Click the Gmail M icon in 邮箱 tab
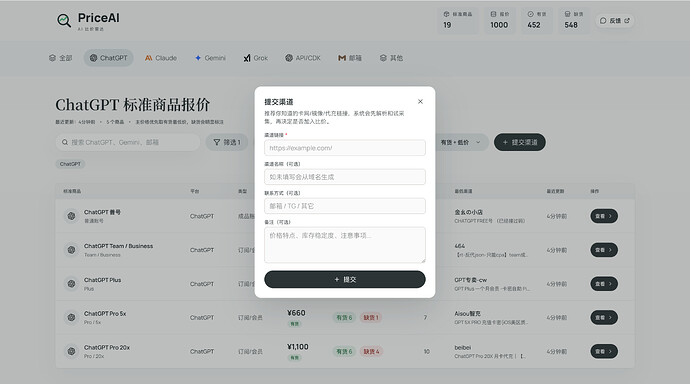 coord(341,58)
